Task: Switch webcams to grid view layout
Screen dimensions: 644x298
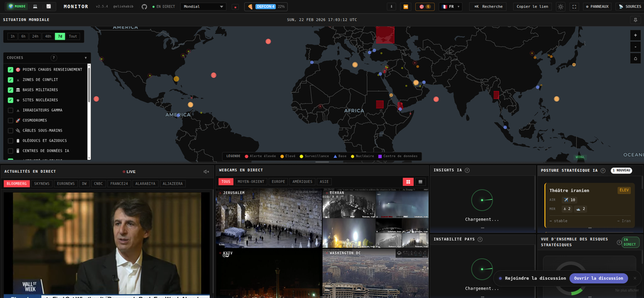Action: 408,182
